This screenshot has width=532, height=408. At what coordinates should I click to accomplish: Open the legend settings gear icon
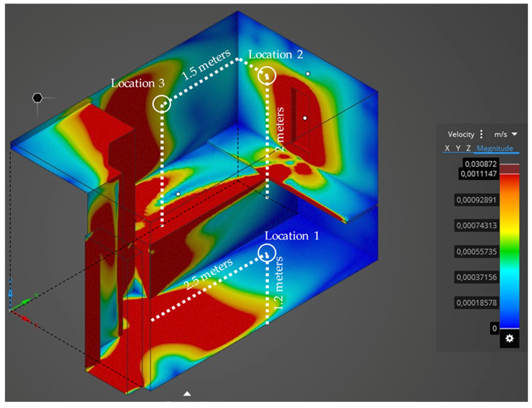point(509,338)
